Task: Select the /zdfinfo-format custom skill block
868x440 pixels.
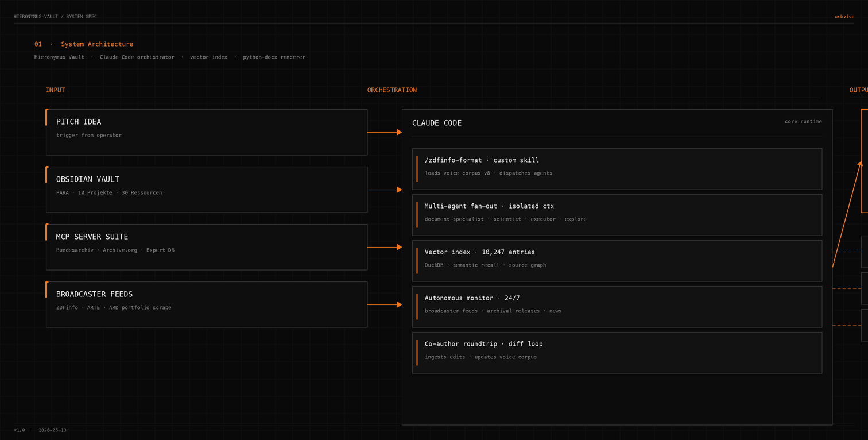Action: point(617,169)
